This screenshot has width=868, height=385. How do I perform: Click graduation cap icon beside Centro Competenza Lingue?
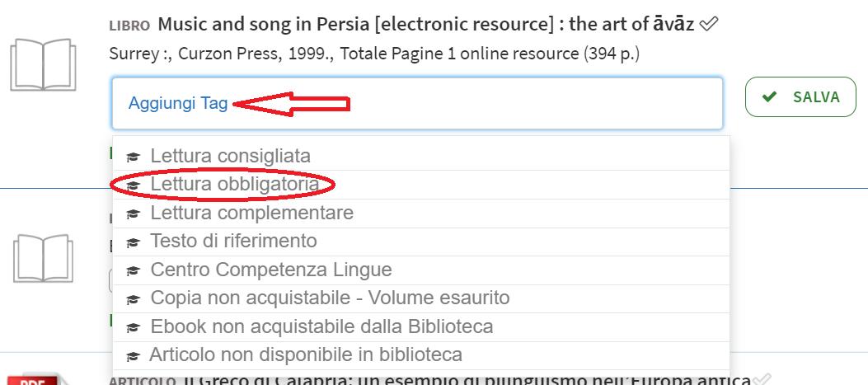point(132,271)
